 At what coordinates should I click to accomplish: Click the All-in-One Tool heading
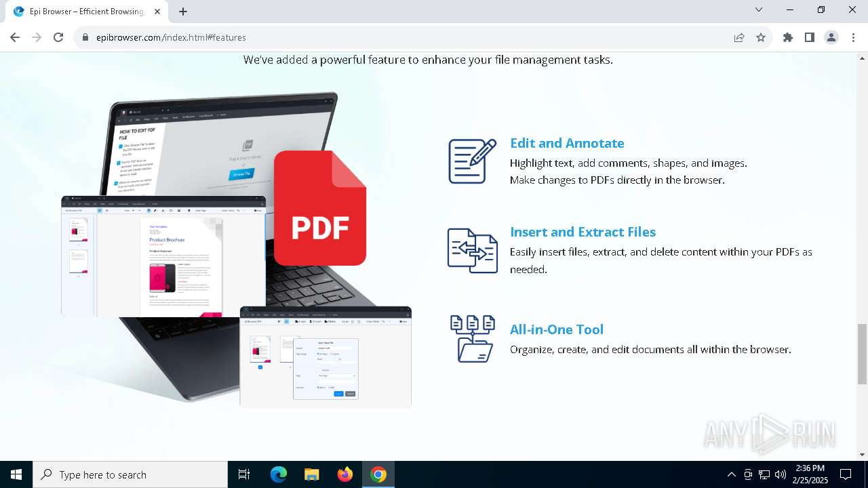tap(557, 329)
